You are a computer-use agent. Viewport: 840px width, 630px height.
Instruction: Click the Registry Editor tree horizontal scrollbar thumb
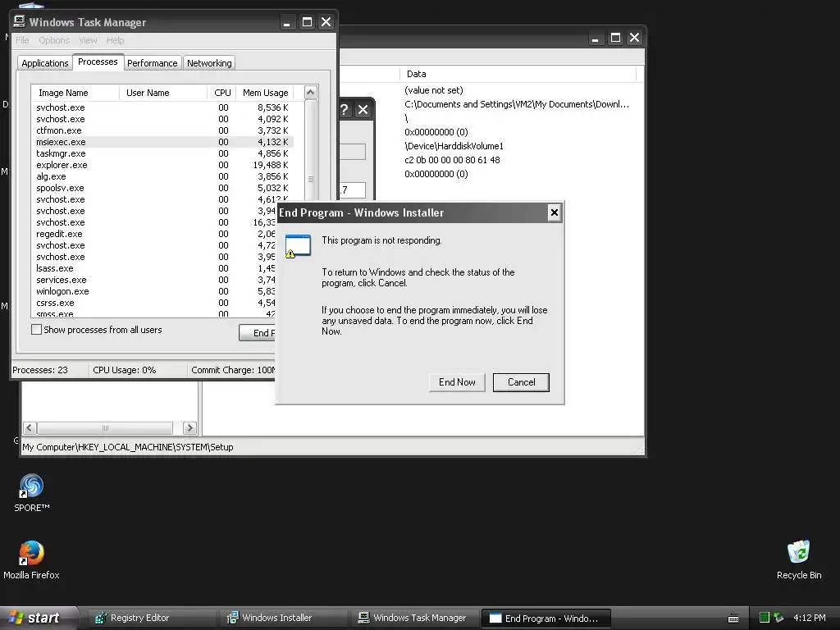pos(105,428)
